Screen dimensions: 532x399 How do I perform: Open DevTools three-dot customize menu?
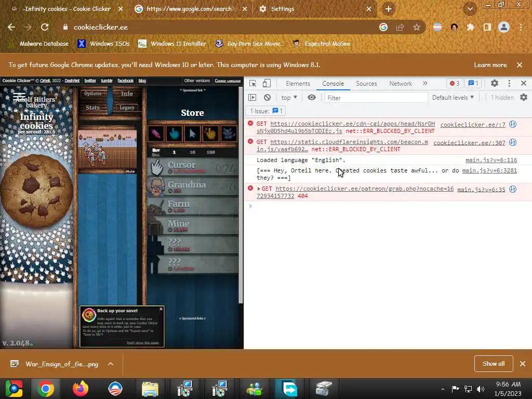[509, 83]
